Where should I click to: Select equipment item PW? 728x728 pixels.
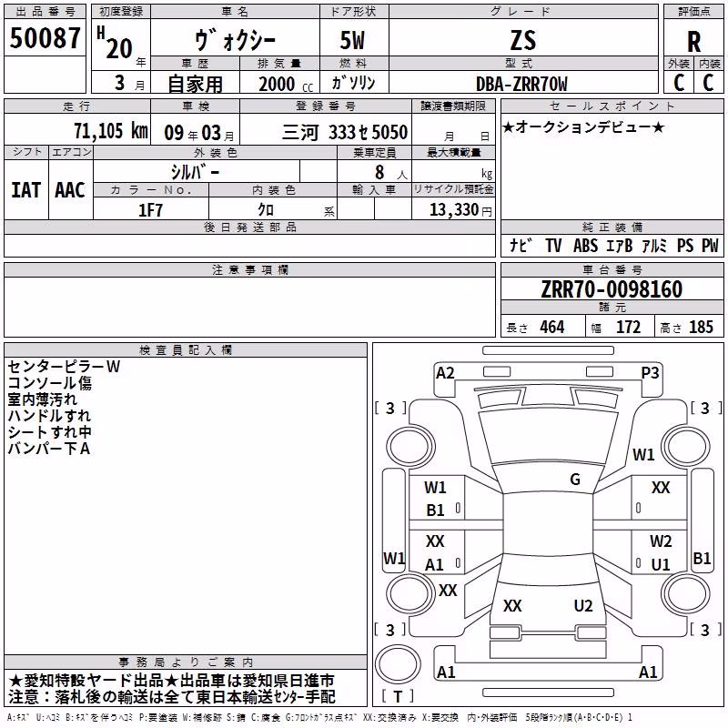point(710,245)
